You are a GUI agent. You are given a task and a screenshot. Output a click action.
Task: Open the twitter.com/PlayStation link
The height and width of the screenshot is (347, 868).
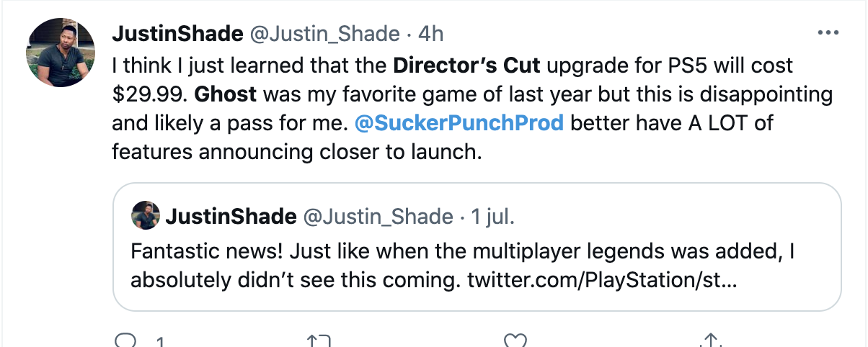coord(602,279)
